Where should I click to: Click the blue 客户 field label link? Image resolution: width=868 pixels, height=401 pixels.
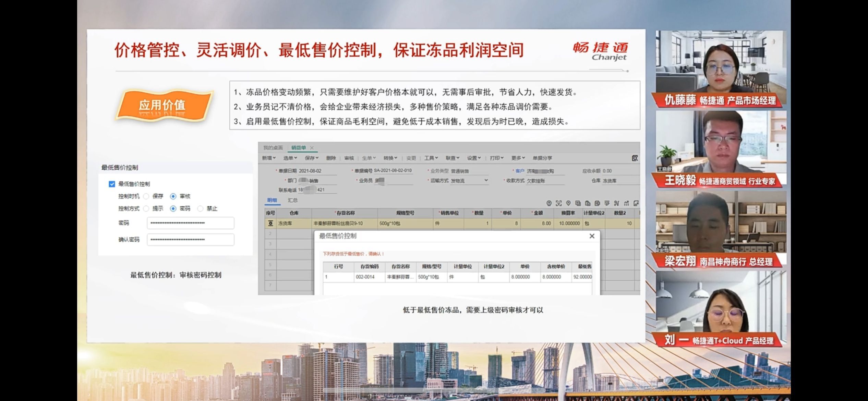click(520, 171)
